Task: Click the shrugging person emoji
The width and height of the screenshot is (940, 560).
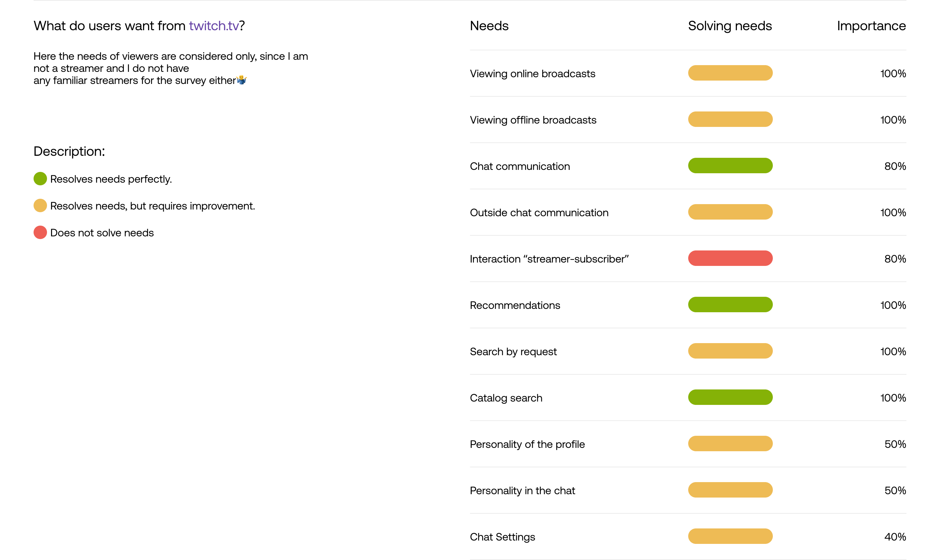Action: coord(241,80)
